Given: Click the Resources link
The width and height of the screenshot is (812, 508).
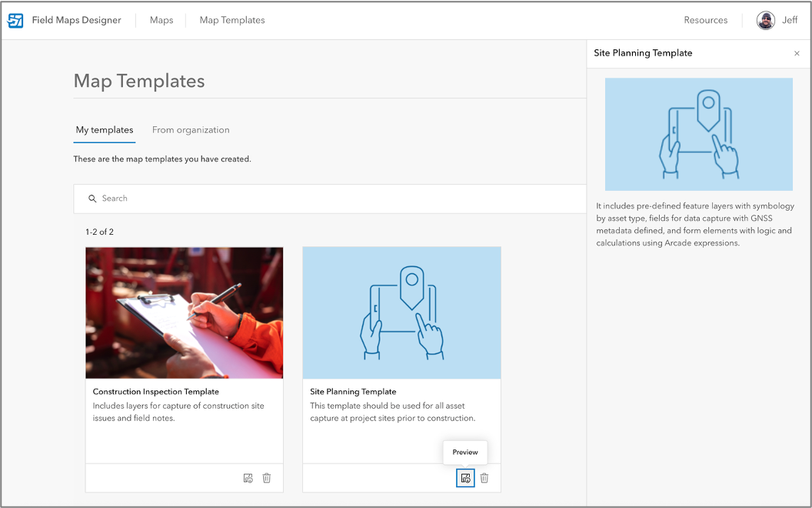Looking at the screenshot, I should [x=705, y=20].
